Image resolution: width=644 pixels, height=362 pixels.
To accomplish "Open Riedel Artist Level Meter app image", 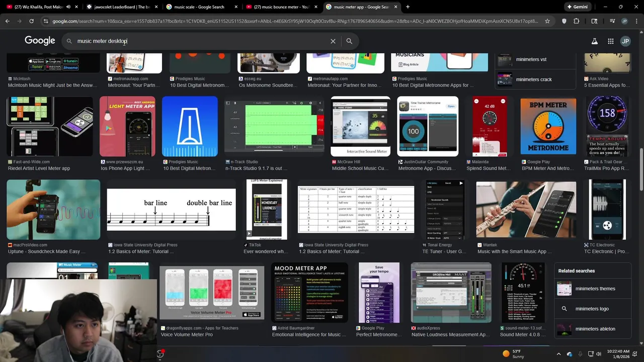I will 50,126.
